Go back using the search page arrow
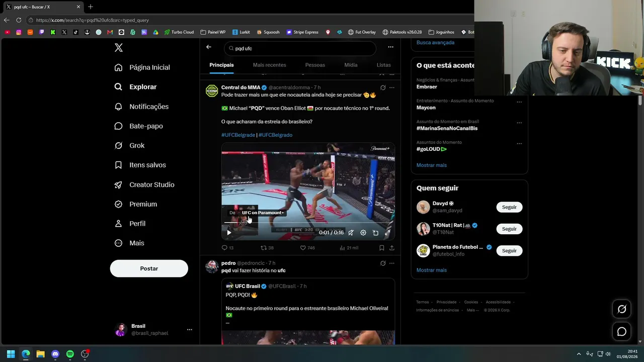644x362 pixels. pos(209,47)
